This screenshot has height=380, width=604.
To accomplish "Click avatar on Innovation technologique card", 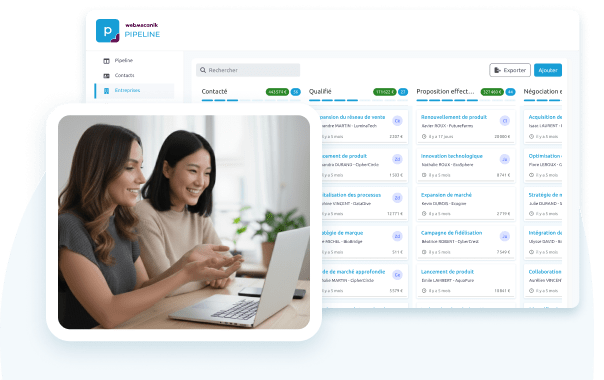I will pyautogui.click(x=505, y=159).
